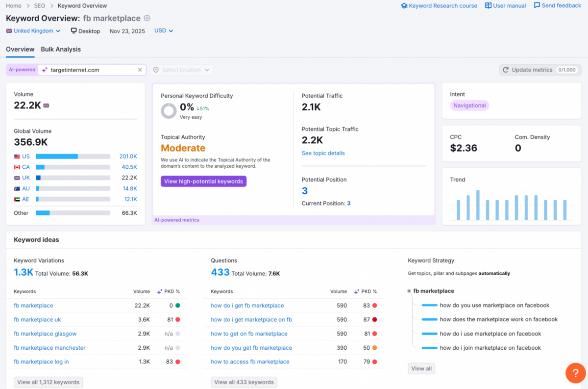Viewport: 588px width, 389px height.
Task: Open the fb marketplace uk keyword link
Action: click(x=37, y=319)
